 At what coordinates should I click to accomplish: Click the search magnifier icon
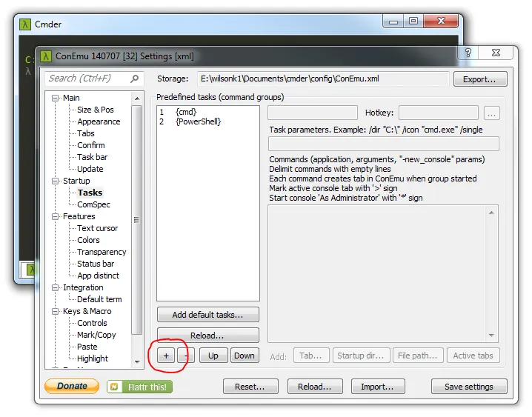(x=135, y=79)
